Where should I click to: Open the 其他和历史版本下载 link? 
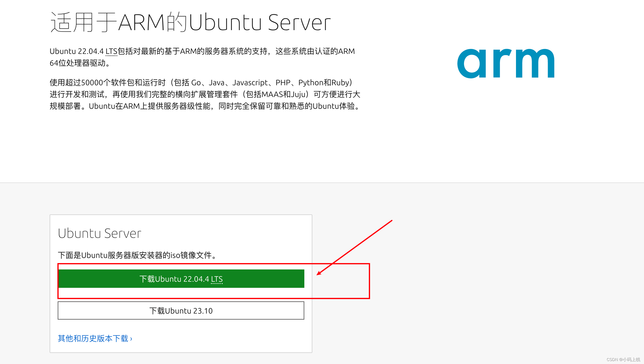tap(93, 338)
